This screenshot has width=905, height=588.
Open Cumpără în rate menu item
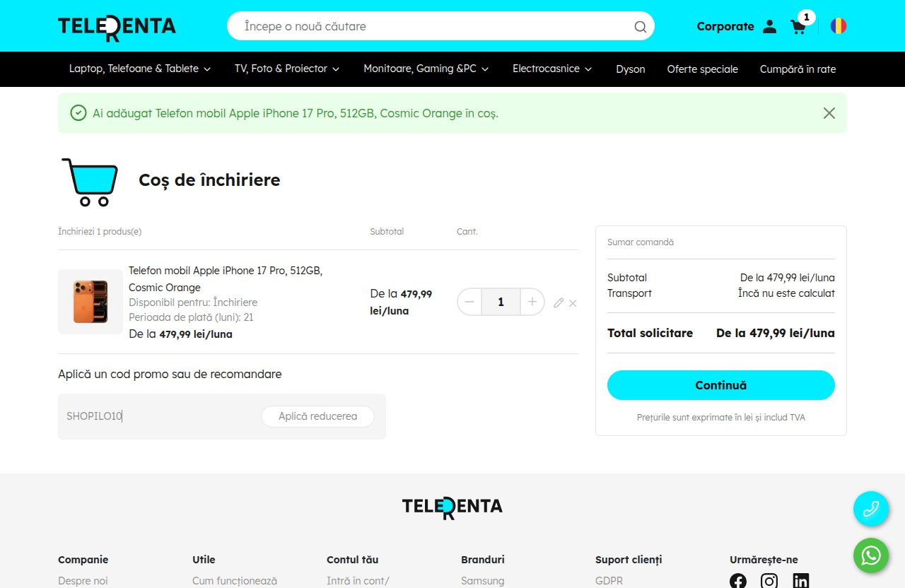pyautogui.click(x=798, y=69)
